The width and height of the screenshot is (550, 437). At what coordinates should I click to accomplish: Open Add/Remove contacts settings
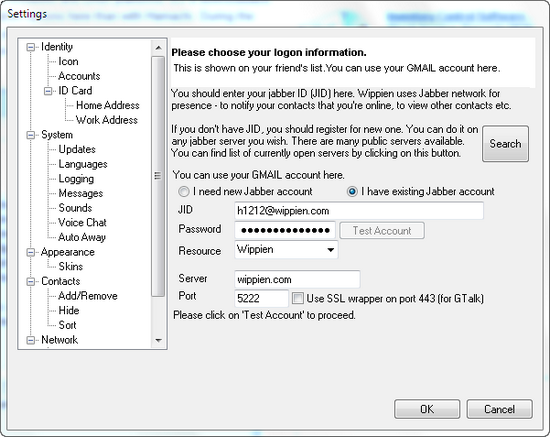88,296
